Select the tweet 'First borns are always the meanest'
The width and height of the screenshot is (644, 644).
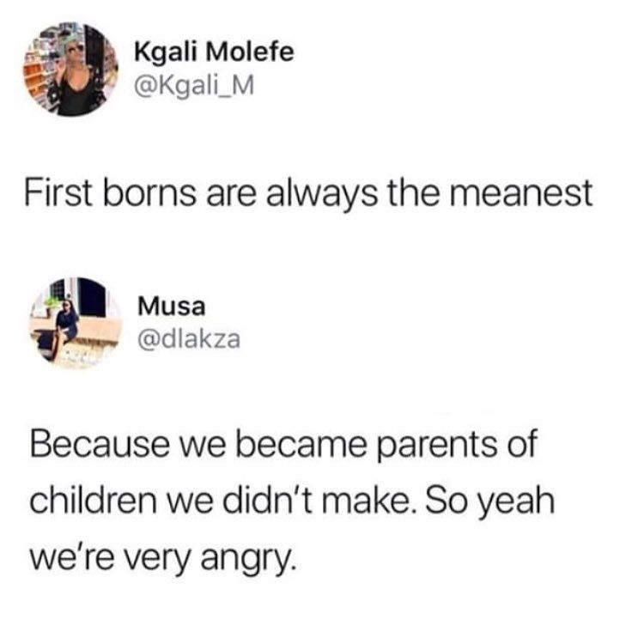pyautogui.click(x=308, y=194)
